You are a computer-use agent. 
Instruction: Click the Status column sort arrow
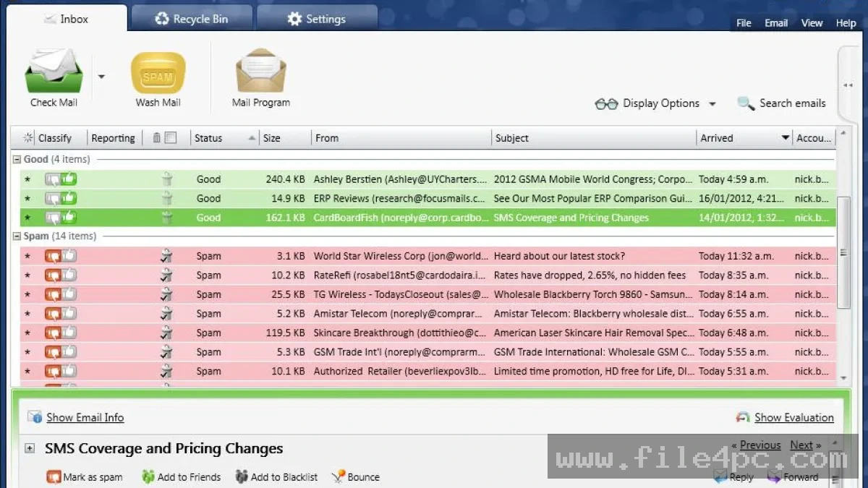click(252, 138)
